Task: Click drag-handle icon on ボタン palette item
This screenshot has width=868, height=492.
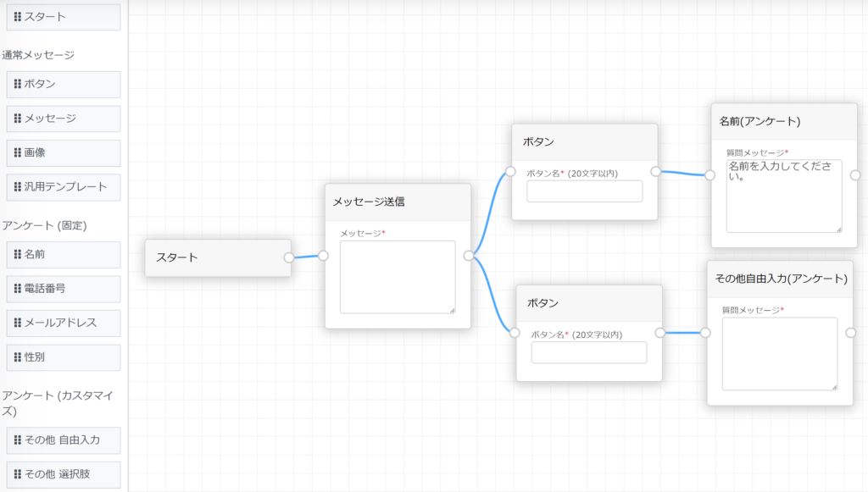Action: tap(18, 84)
